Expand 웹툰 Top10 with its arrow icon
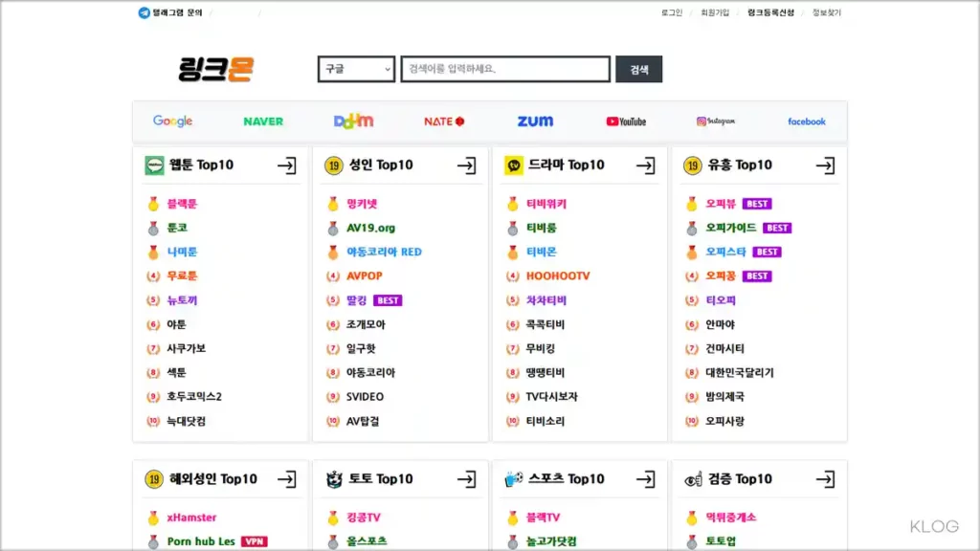This screenshot has width=980, height=551. (x=287, y=165)
